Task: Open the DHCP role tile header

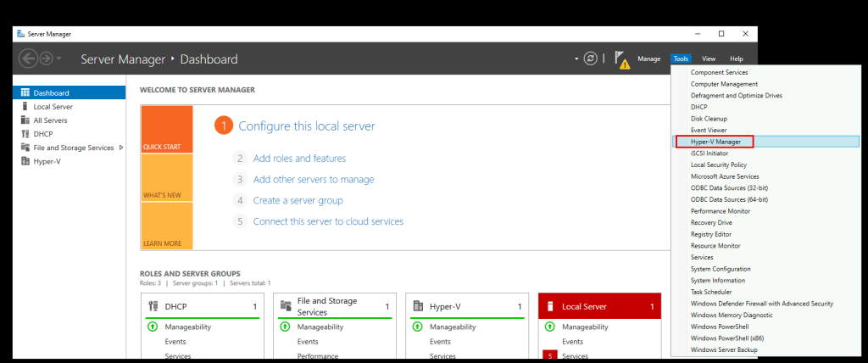Action: pyautogui.click(x=203, y=306)
